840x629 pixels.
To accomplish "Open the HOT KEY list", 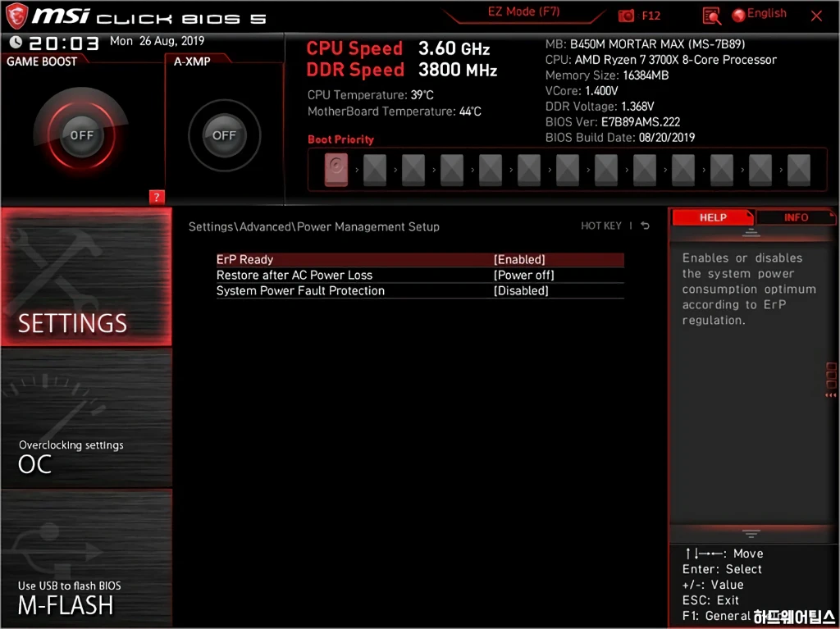I will (601, 226).
